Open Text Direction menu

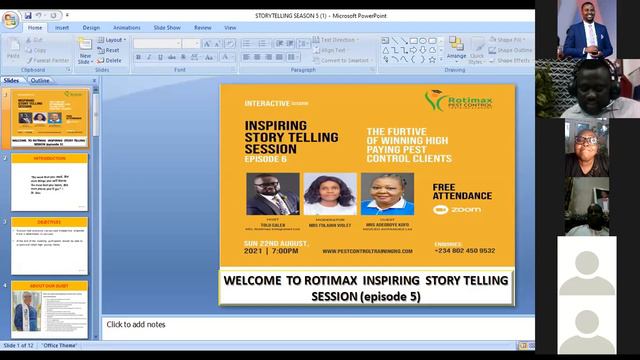[x=336, y=40]
